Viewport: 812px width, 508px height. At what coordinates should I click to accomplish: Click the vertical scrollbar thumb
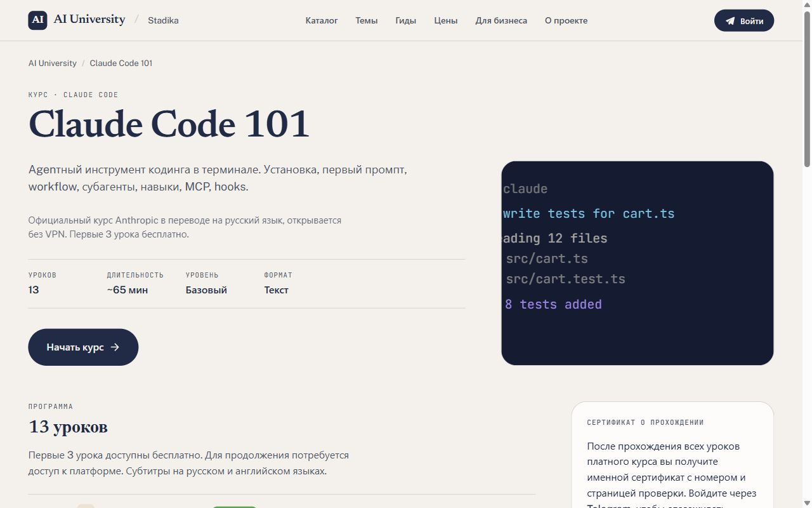tap(807, 88)
